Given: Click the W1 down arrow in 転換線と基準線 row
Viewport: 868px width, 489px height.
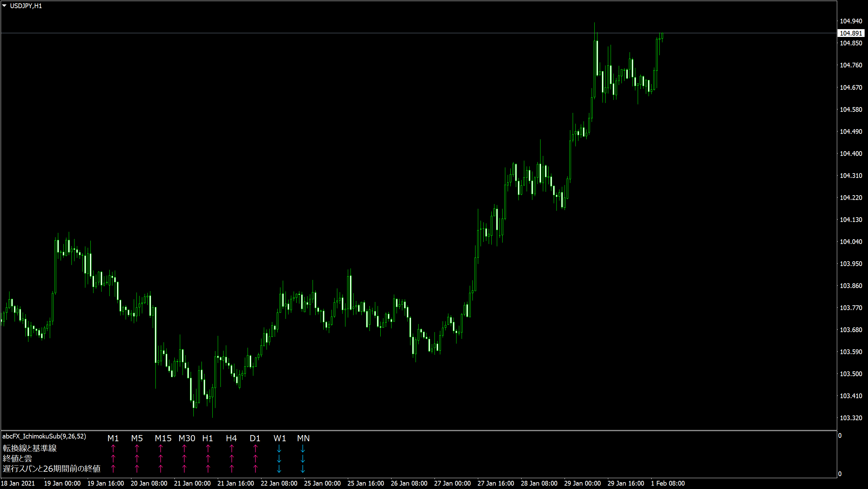Looking at the screenshot, I should pyautogui.click(x=279, y=449).
